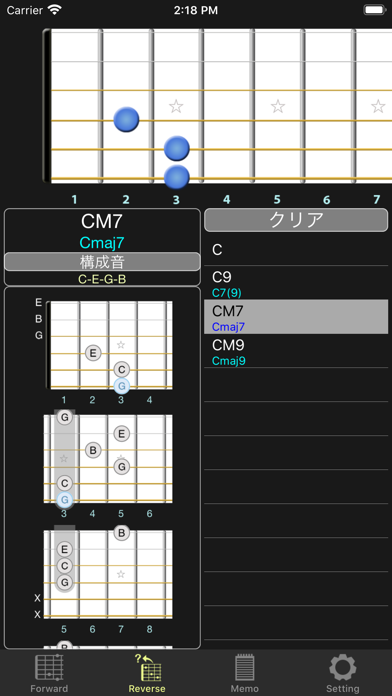This screenshot has width=392, height=696.
Task: Open the Forward chord tab
Action: coord(49,673)
